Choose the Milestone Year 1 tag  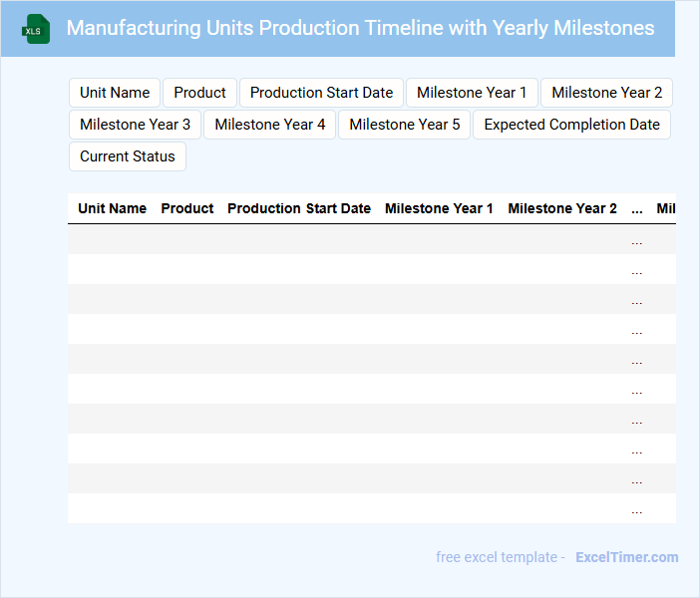point(472,93)
